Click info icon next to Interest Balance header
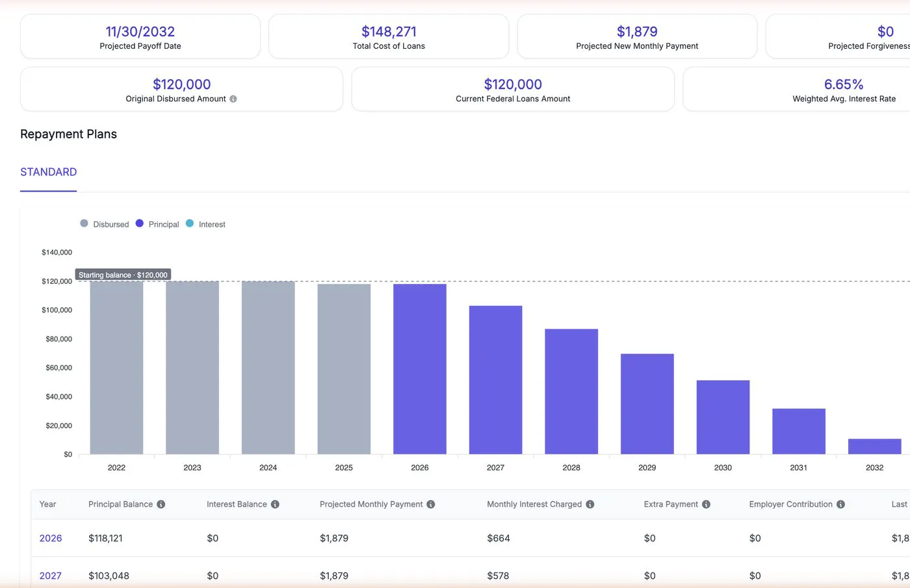The width and height of the screenshot is (910, 588). point(275,504)
